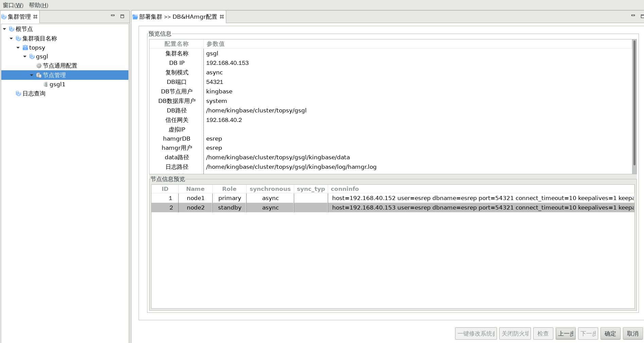The width and height of the screenshot is (644, 343).
Task: Collapse the 节点管理 tree branch
Action: point(32,75)
